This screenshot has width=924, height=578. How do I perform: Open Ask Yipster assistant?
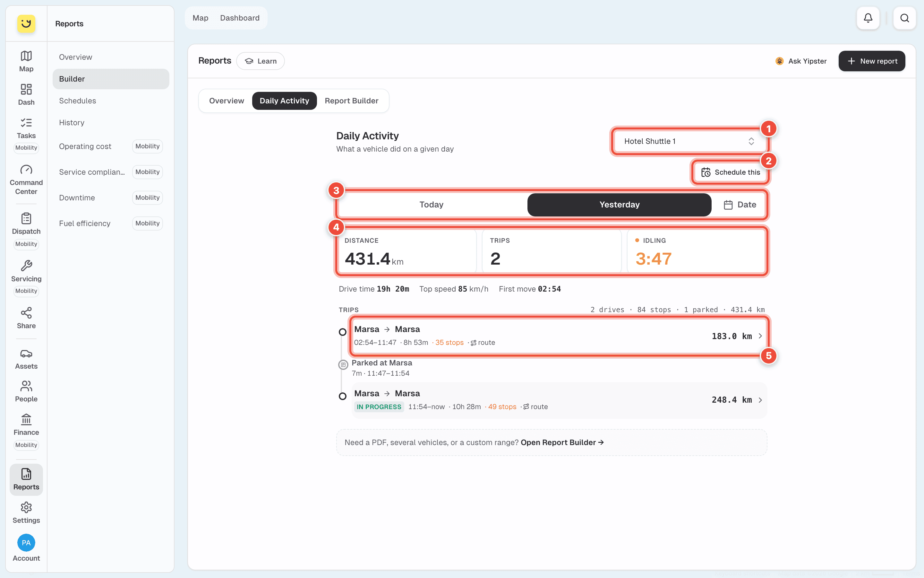point(801,61)
